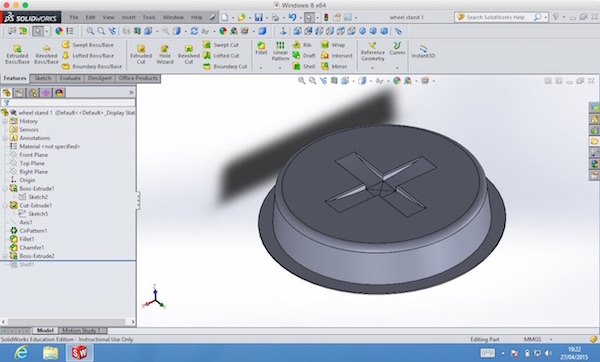Choose the Lofted Boss/Base tool
This screenshot has width=600, height=362.
88,55
